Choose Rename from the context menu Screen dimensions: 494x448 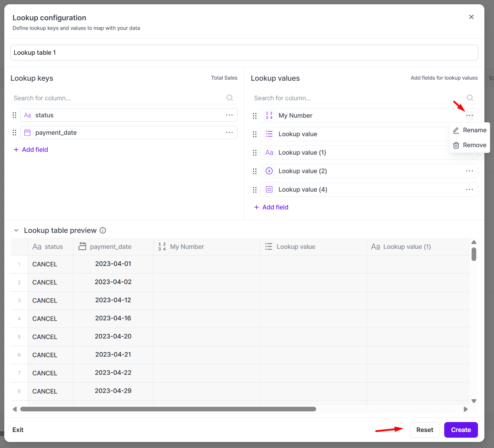pos(470,130)
